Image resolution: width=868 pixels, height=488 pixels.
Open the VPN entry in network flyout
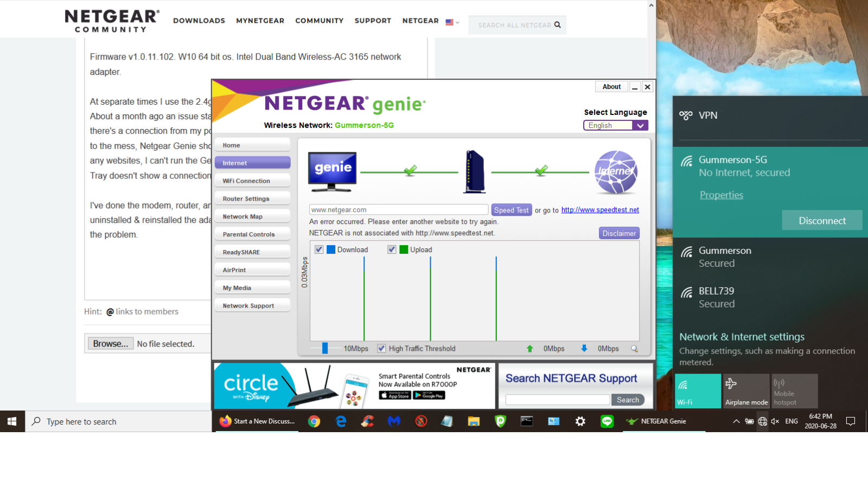[x=770, y=115]
